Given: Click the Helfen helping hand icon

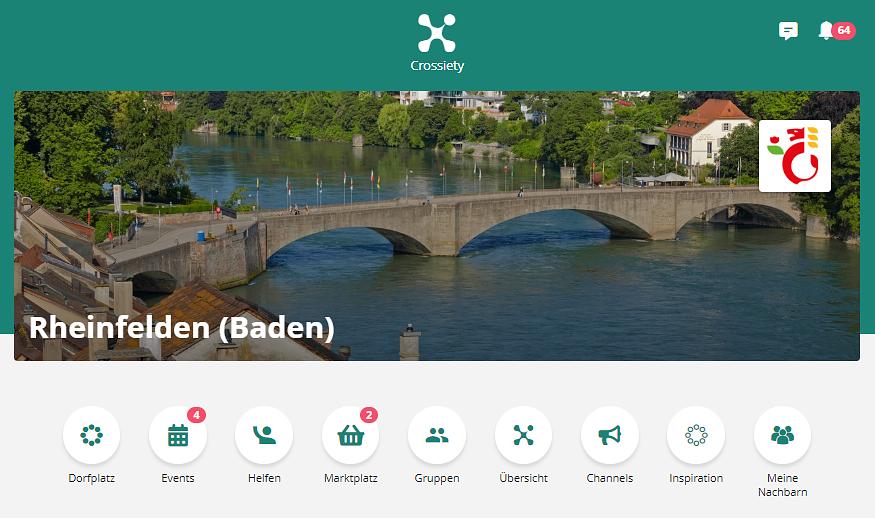Looking at the screenshot, I should point(264,435).
